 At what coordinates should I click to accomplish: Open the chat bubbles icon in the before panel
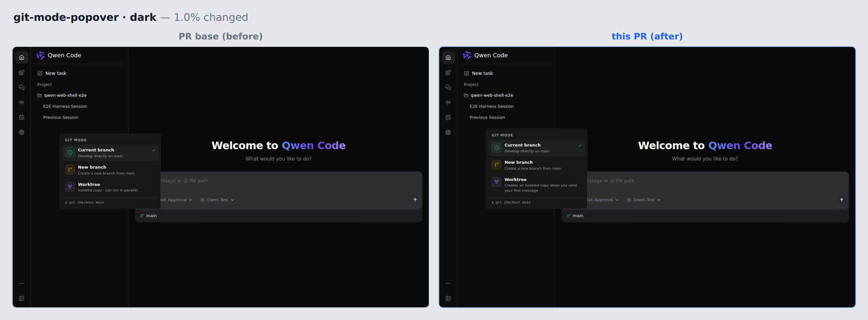pos(22,87)
